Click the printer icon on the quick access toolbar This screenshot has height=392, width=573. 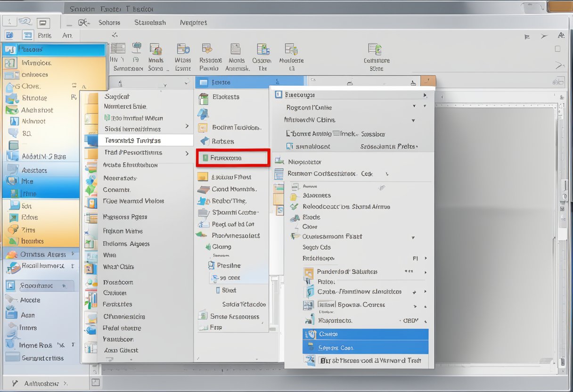(x=44, y=23)
